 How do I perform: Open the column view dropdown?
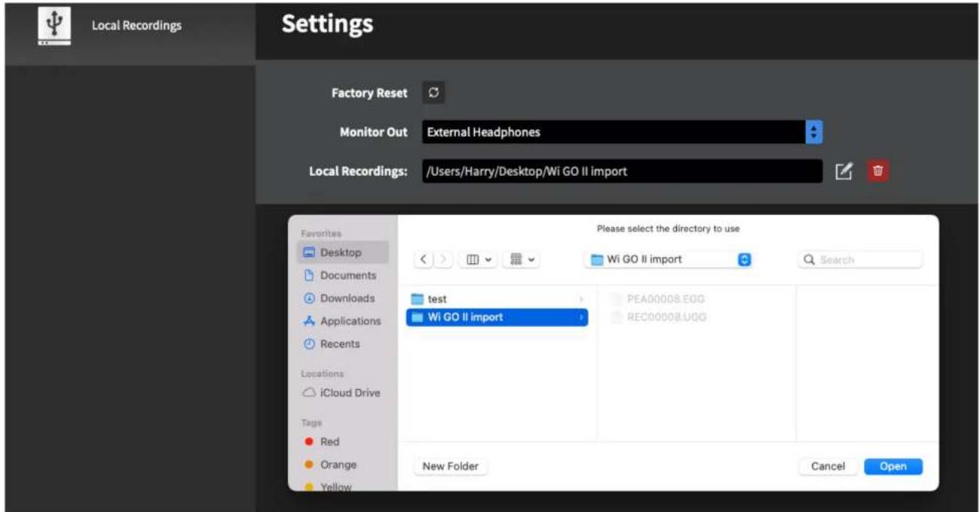(x=478, y=259)
